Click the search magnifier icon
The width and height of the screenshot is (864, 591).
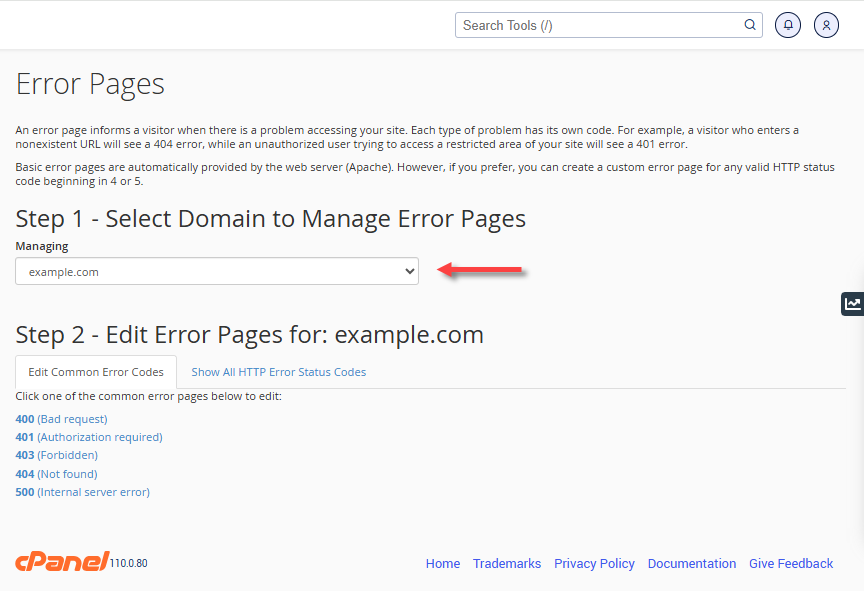coord(749,24)
